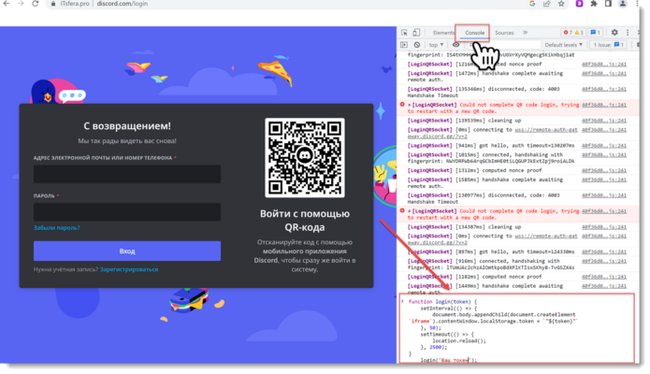Show the console sidebar panel icon
This screenshot has width=650, height=374.
[404, 45]
